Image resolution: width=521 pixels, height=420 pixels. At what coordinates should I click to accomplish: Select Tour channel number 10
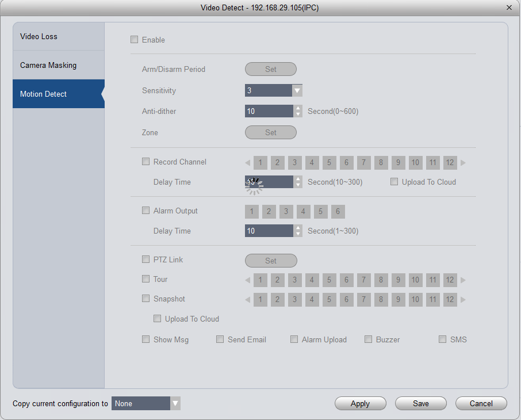[415, 280]
